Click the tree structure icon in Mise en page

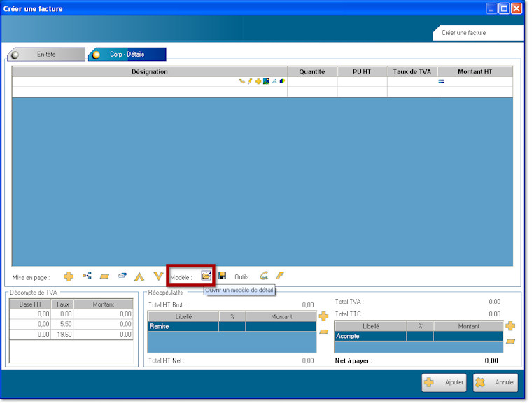coord(87,276)
